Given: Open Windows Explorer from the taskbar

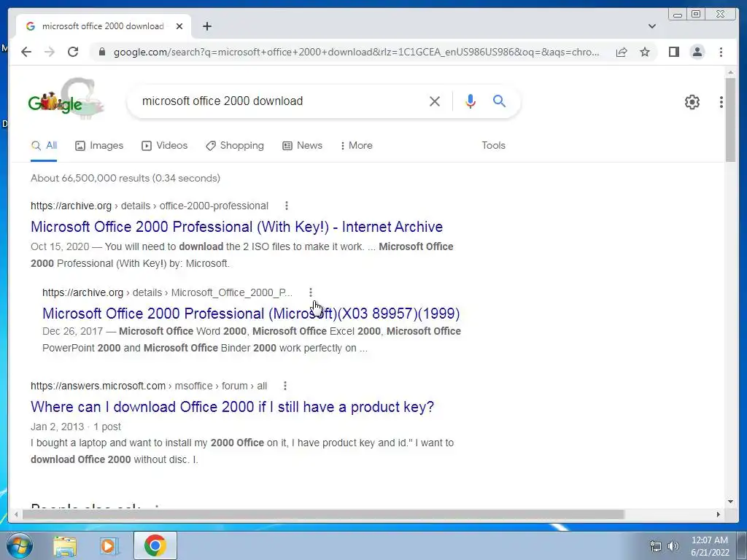Looking at the screenshot, I should click(65, 545).
